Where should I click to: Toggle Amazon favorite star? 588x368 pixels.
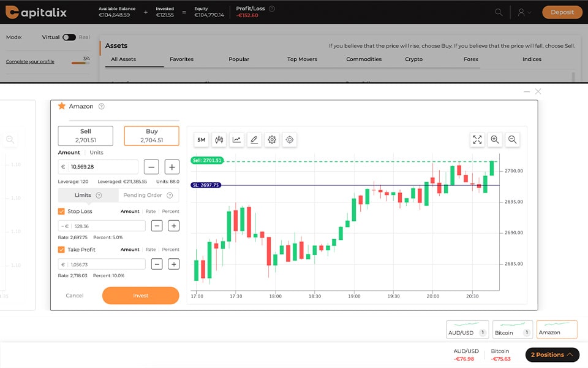click(x=61, y=106)
